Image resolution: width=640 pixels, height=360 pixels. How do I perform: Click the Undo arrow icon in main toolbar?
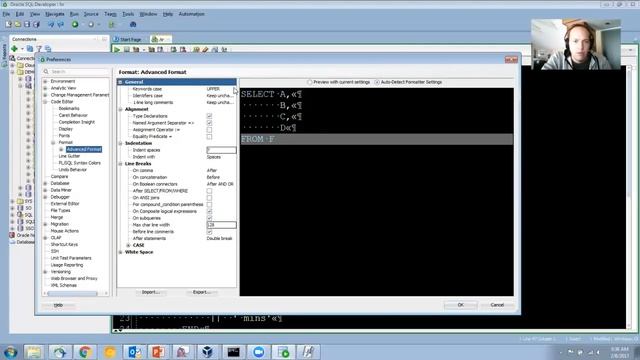click(51, 24)
